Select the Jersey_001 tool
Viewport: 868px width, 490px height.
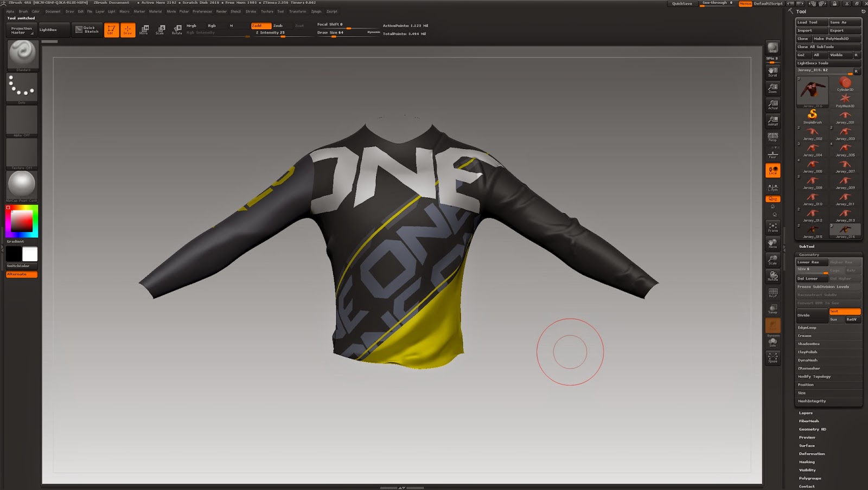(x=845, y=117)
